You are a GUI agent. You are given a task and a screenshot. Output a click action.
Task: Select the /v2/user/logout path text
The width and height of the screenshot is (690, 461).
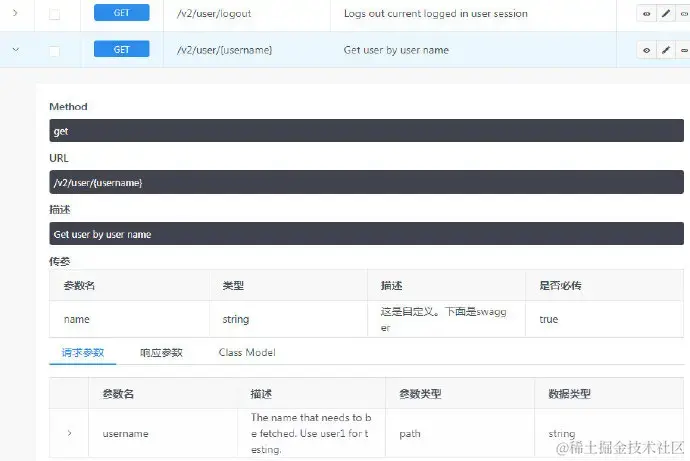214,14
